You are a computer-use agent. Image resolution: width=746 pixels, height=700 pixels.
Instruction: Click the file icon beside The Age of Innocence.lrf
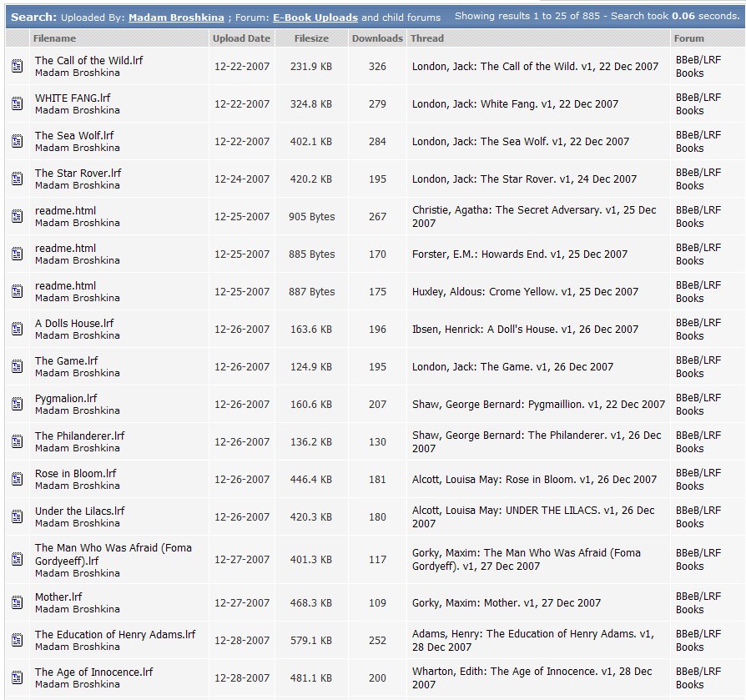[18, 677]
